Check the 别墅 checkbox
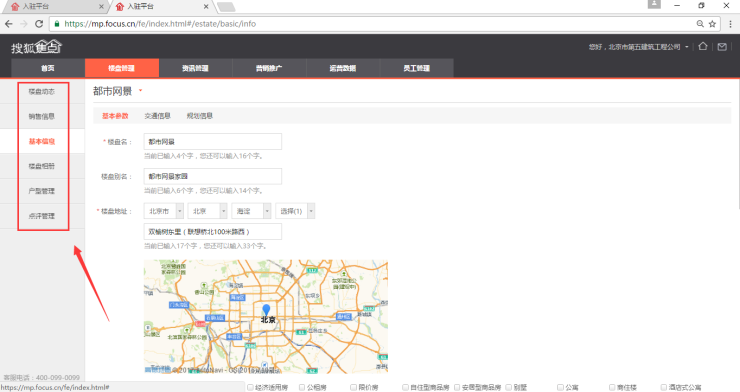 509,387
